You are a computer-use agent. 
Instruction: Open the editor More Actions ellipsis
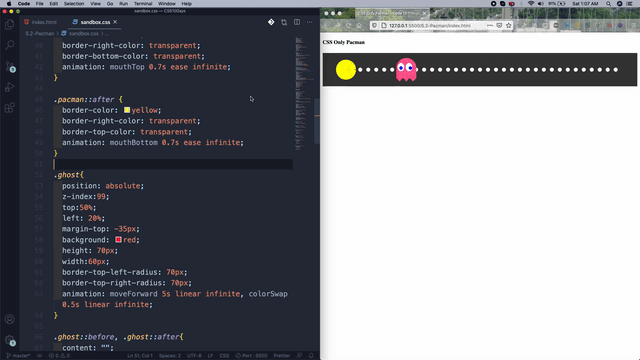(309, 22)
